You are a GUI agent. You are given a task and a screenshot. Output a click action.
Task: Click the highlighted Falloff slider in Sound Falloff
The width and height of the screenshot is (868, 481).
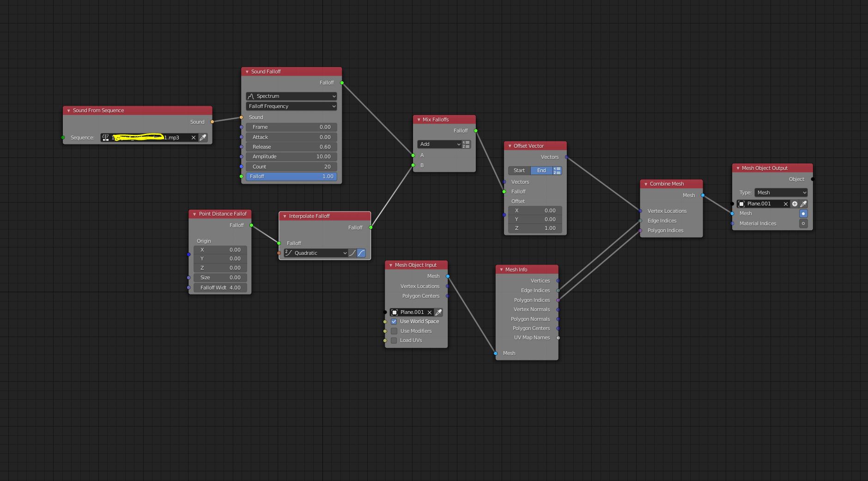click(x=291, y=176)
